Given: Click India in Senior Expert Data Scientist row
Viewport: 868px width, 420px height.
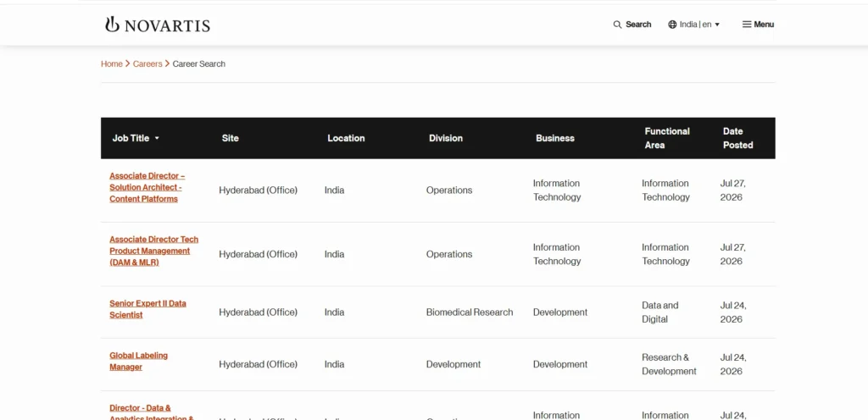Looking at the screenshot, I should [x=334, y=312].
